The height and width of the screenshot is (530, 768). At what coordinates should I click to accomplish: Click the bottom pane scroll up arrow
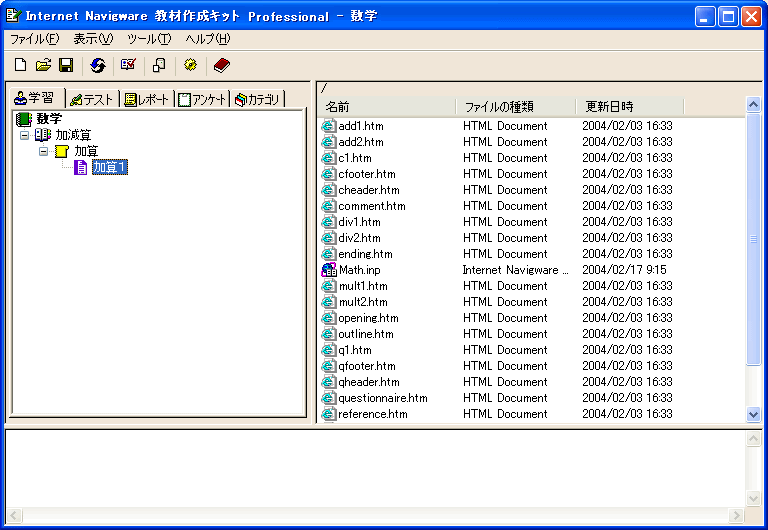pyautogui.click(x=753, y=438)
